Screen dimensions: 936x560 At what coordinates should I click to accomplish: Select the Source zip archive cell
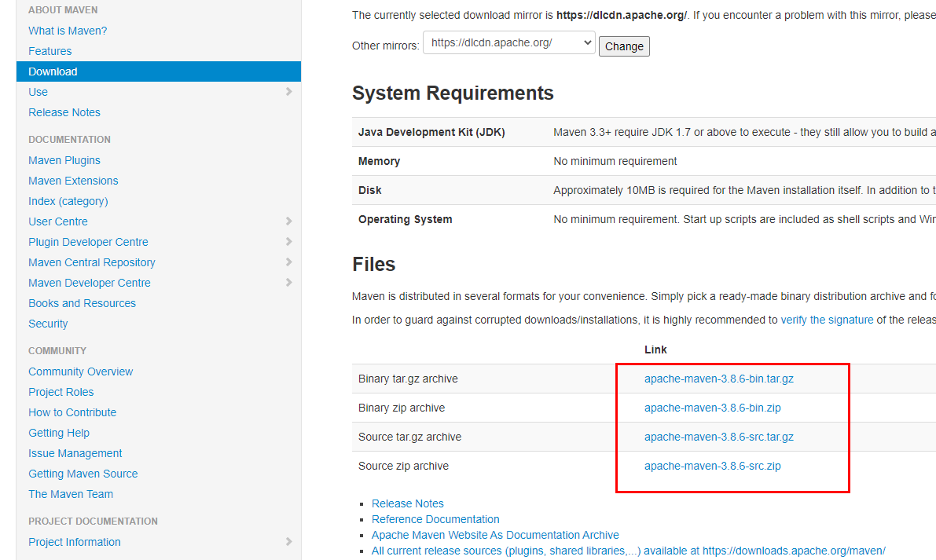(x=403, y=467)
